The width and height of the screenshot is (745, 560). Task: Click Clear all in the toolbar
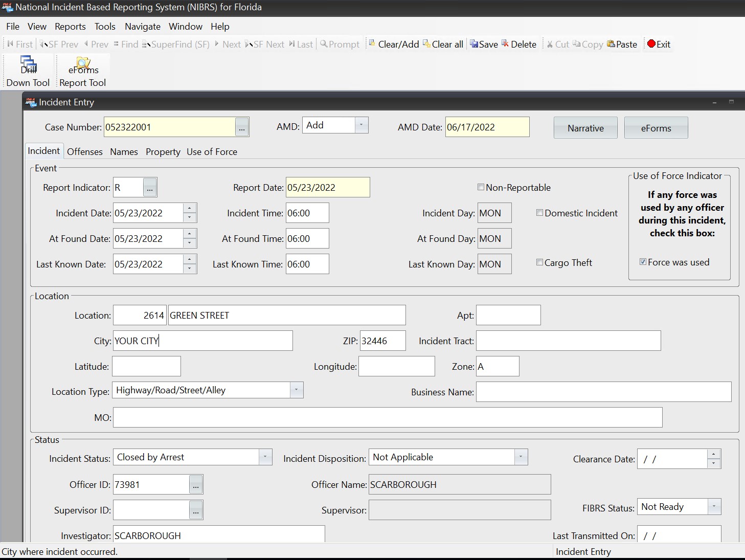click(443, 44)
